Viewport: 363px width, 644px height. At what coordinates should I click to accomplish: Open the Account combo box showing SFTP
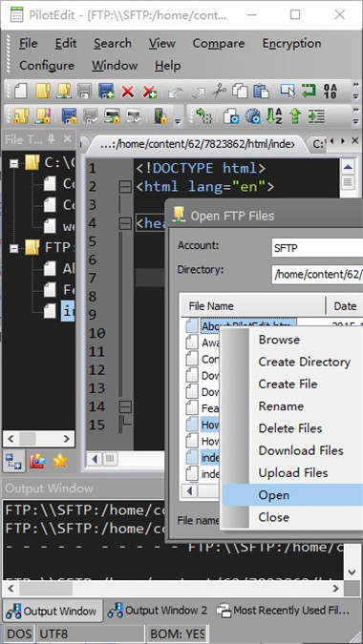coord(317,248)
